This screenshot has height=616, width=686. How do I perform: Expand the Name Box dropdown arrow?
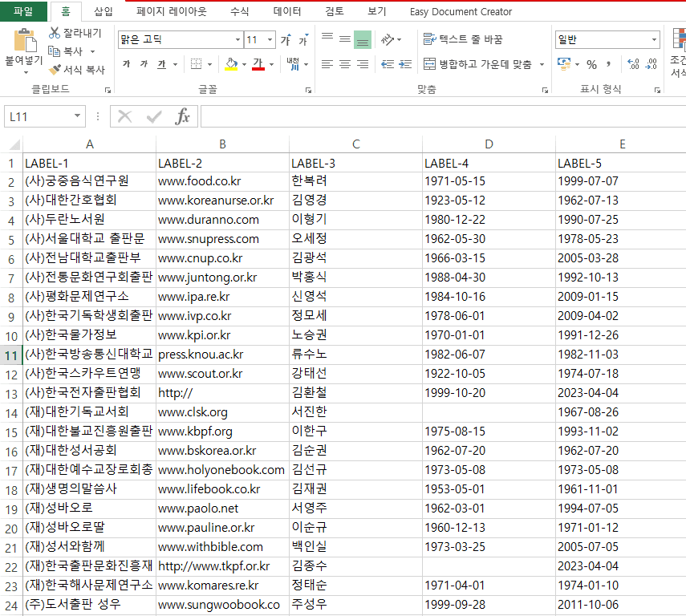coord(77,116)
